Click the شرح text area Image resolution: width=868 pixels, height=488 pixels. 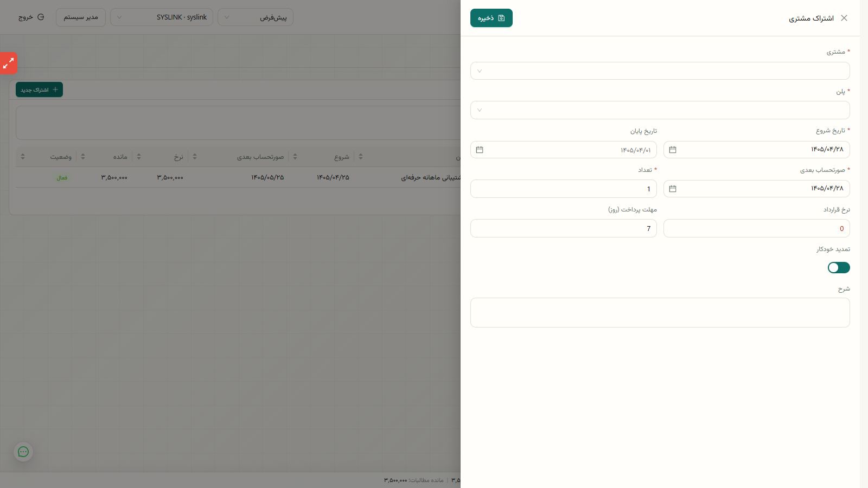pyautogui.click(x=660, y=312)
